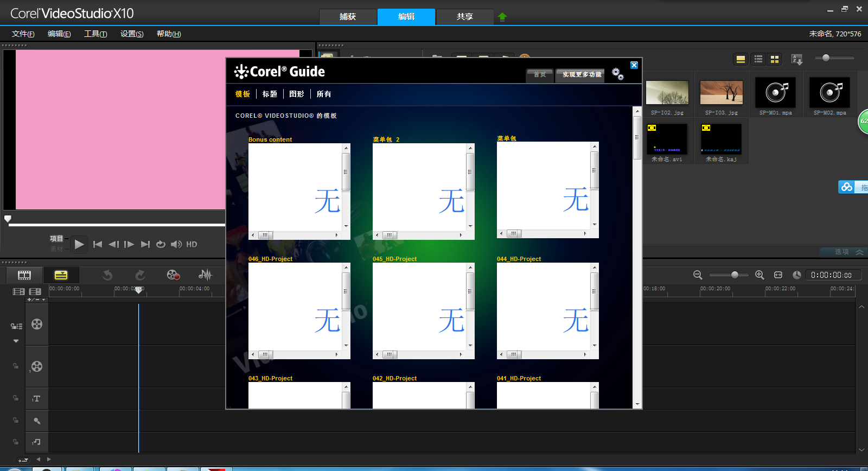
Task: Open the 工具 menu
Action: click(95, 34)
